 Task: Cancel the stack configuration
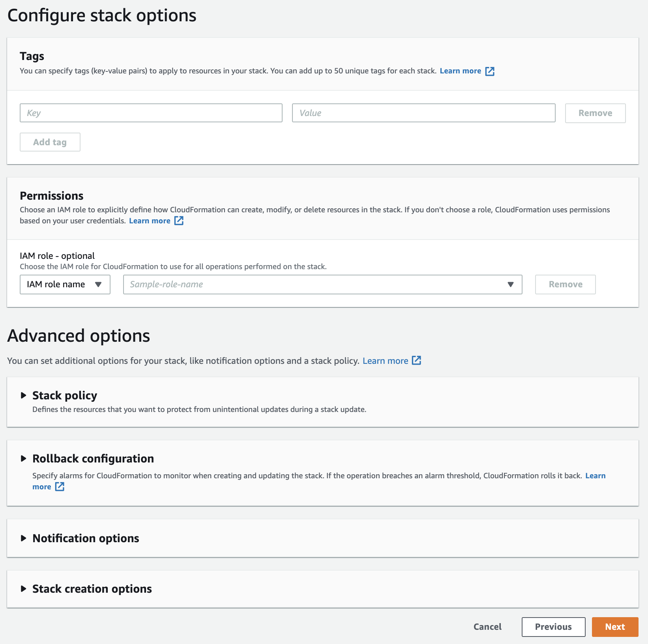point(487,627)
